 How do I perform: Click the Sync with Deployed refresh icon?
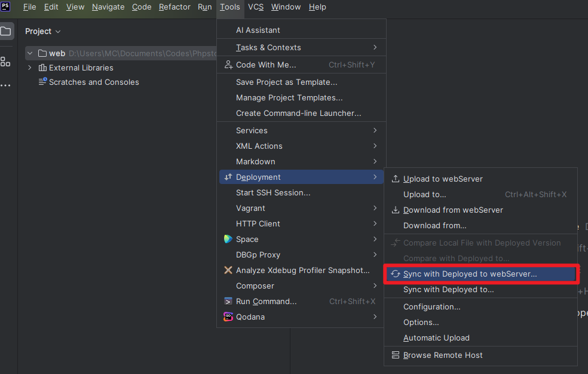coord(395,274)
